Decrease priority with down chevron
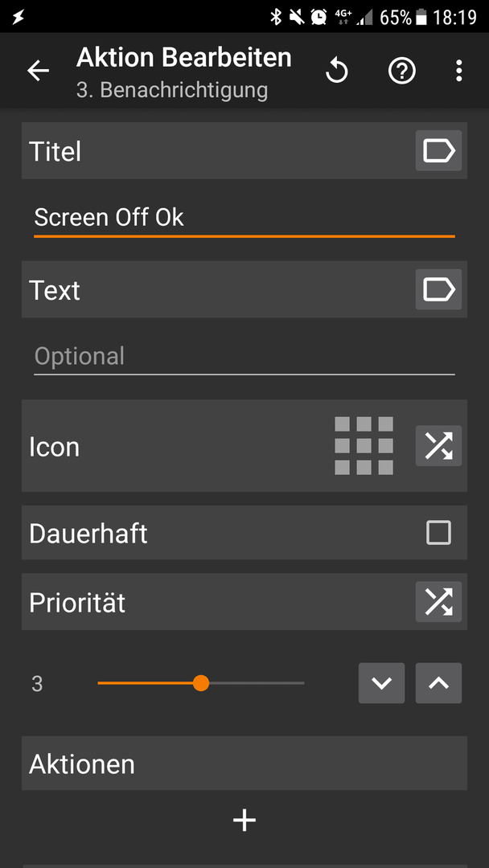This screenshot has width=489, height=868. pyautogui.click(x=381, y=683)
